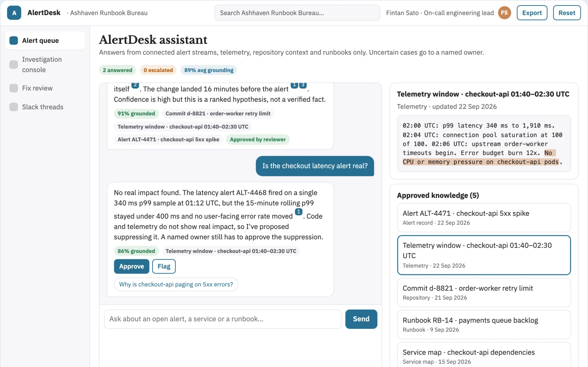
Task: Click the AlertDesk logo icon
Action: (x=14, y=13)
